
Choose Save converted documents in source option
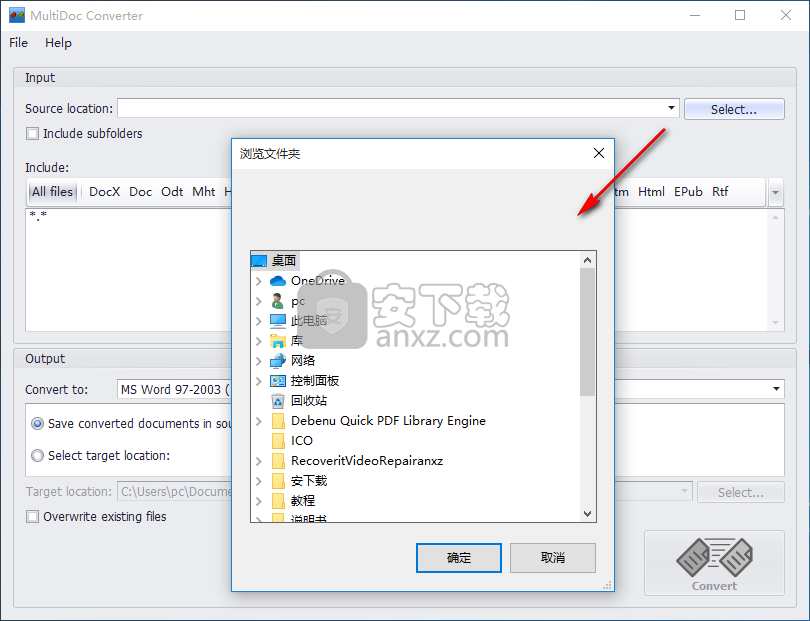click(x=37, y=424)
